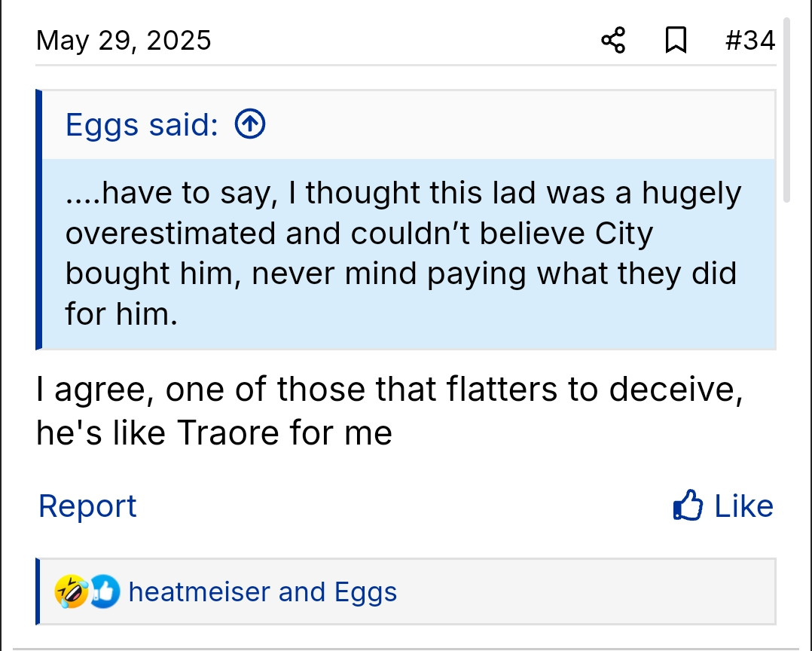The height and width of the screenshot is (651, 812).
Task: Click the word "overestimated" in the quote
Action: 170,234
